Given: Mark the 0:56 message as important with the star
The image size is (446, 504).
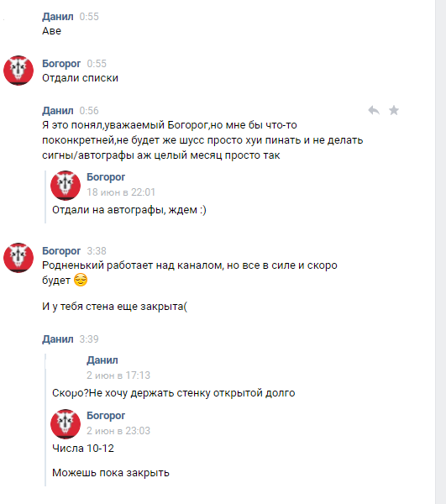Looking at the screenshot, I should (x=394, y=110).
